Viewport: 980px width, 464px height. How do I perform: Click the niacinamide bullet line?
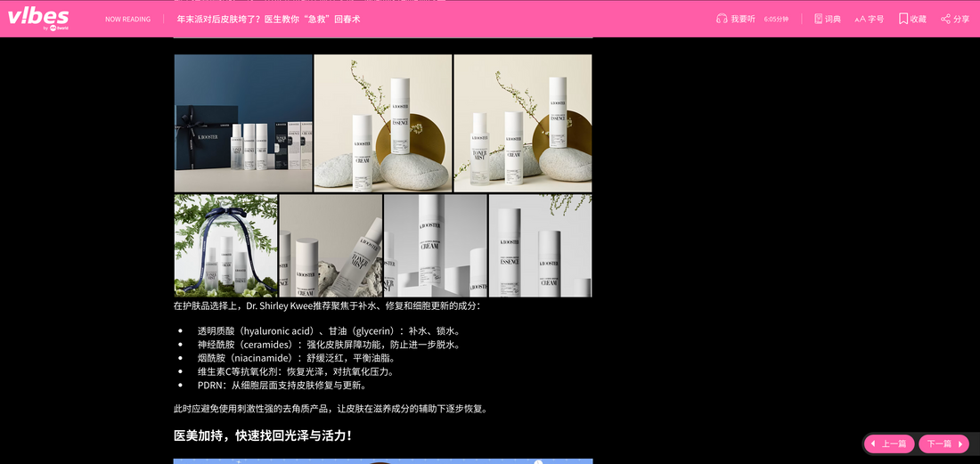tap(297, 358)
